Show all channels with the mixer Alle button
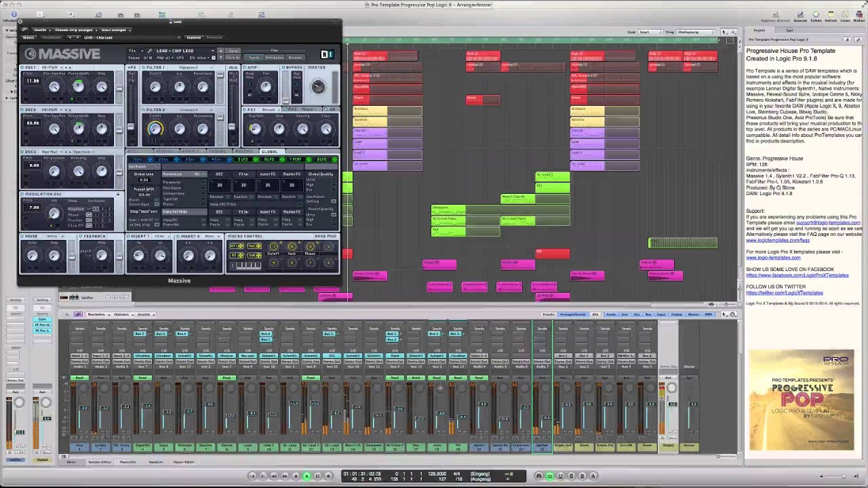The image size is (868, 488). [595, 314]
